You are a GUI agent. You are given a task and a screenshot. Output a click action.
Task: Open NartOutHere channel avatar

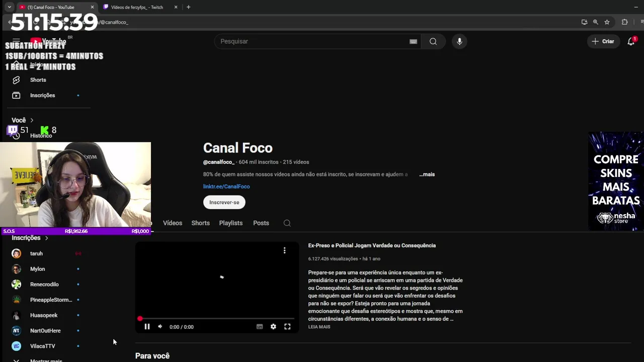pyautogui.click(x=17, y=331)
